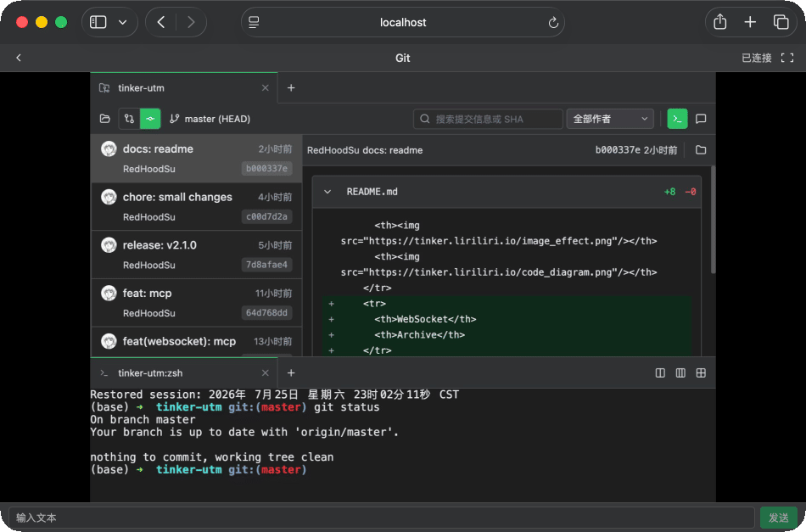This screenshot has height=532, width=806.
Task: Click the 发送 send button
Action: (x=778, y=518)
